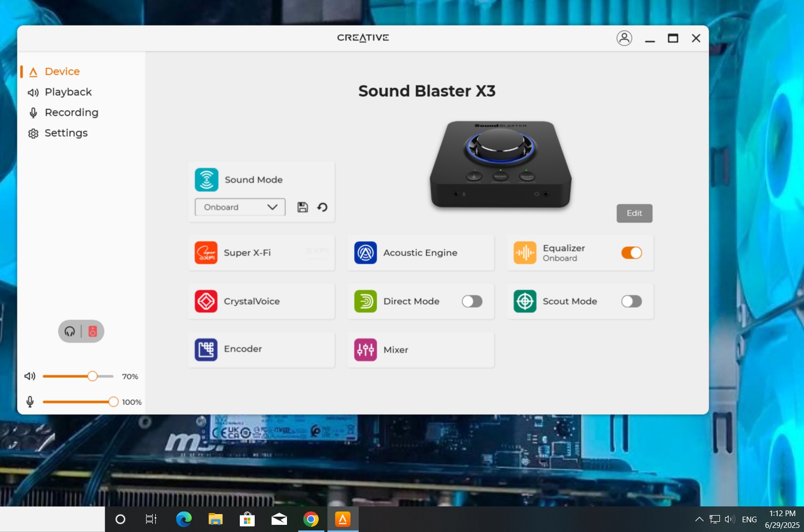The height and width of the screenshot is (532, 804).
Task: Click the Scout Mode crosshair icon
Action: (x=525, y=301)
